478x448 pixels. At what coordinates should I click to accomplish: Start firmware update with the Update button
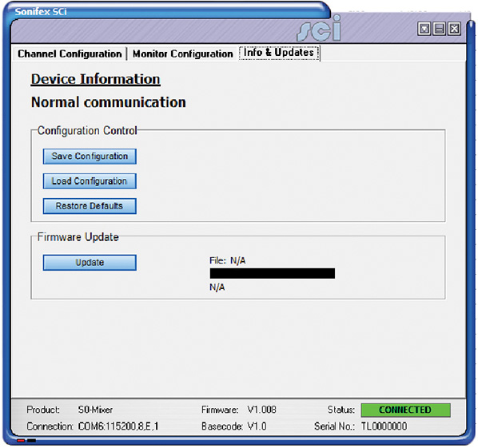click(x=90, y=263)
